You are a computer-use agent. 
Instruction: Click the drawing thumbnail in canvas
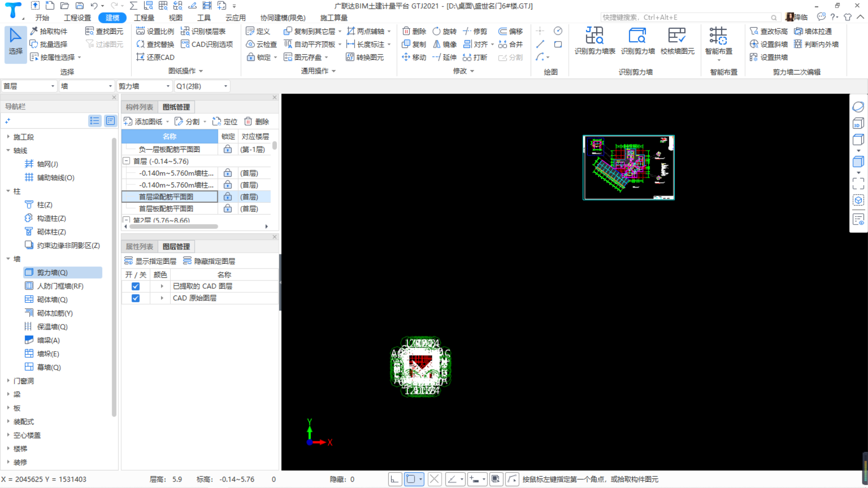(x=628, y=168)
